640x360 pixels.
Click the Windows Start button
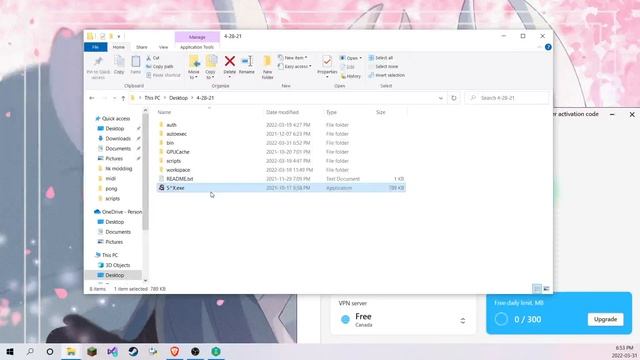click(x=10, y=351)
